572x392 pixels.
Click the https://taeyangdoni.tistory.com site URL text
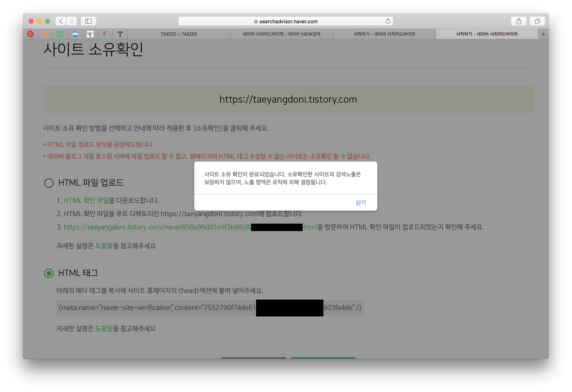pos(288,99)
